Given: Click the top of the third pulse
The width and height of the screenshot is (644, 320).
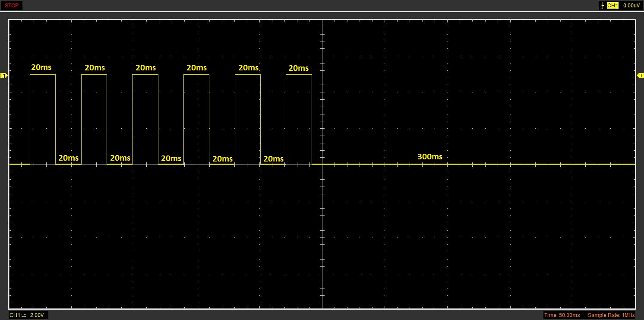Looking at the screenshot, I should pos(145,75).
